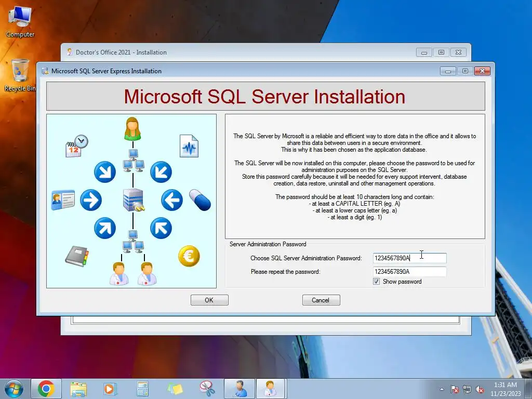Click the Cancel button
Viewport: 532px width, 399px height.
point(321,300)
